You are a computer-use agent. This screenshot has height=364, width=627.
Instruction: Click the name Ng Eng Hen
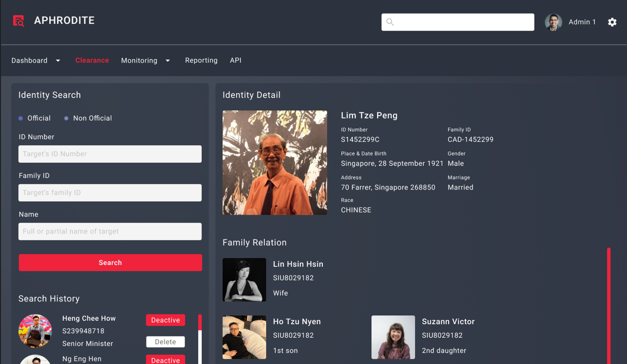click(82, 359)
